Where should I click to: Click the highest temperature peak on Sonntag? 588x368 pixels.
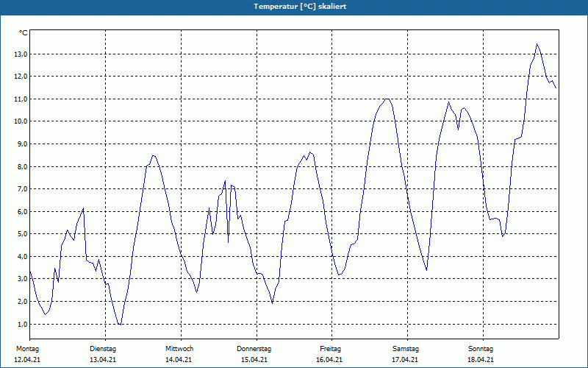[537, 44]
